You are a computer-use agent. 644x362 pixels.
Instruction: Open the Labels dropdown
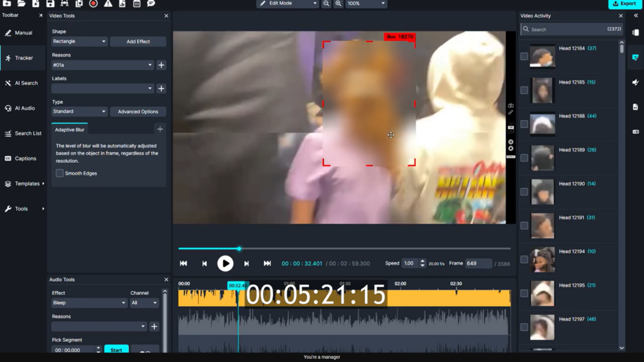point(103,88)
